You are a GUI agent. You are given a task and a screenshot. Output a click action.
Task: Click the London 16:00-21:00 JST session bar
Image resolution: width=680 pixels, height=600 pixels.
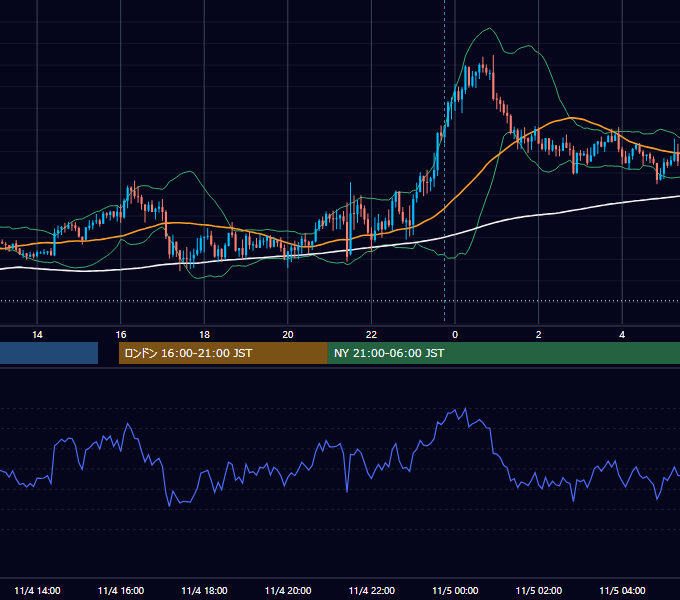pyautogui.click(x=223, y=353)
